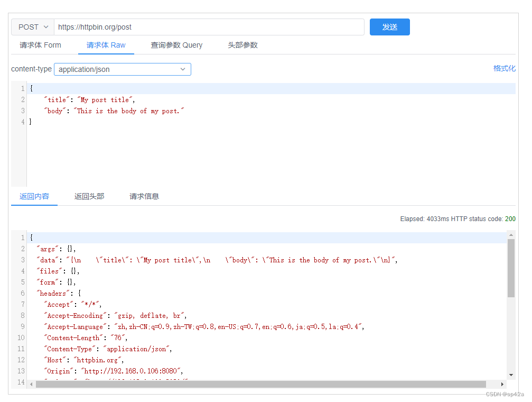Screen dimensions: 532x402
Task: Open the 请求信息 request info tab
Action: (144, 196)
